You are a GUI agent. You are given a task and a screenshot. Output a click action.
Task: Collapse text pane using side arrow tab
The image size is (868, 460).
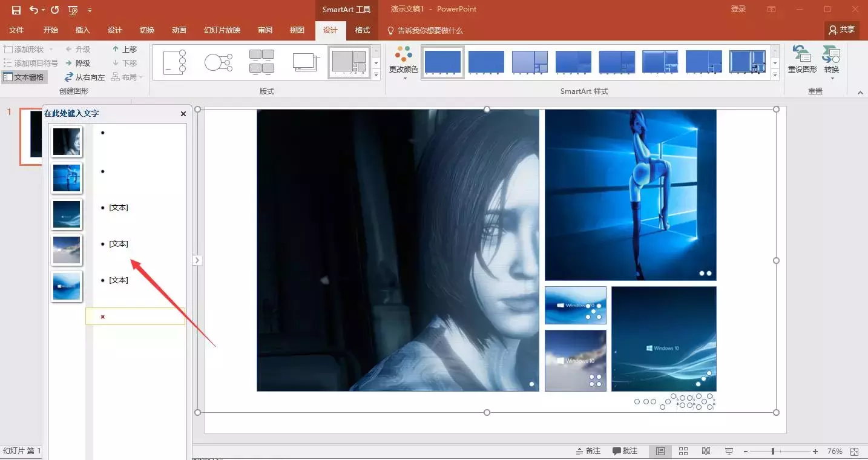click(197, 260)
